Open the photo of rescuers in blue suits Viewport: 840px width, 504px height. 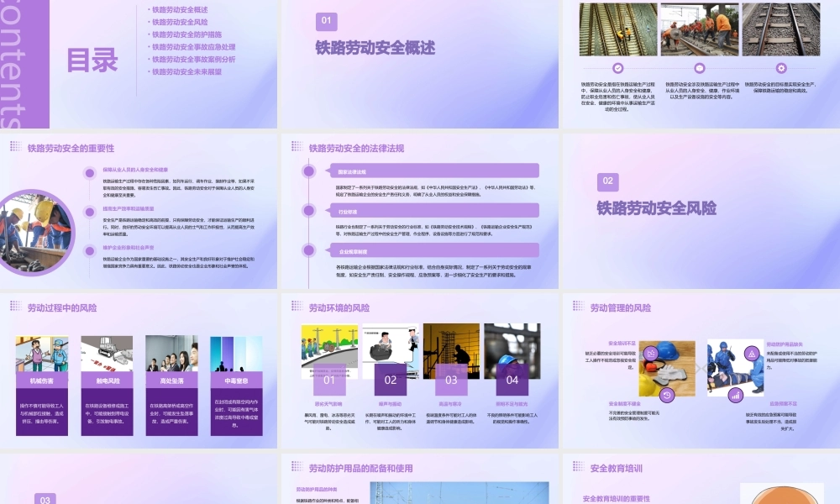tap(735, 369)
